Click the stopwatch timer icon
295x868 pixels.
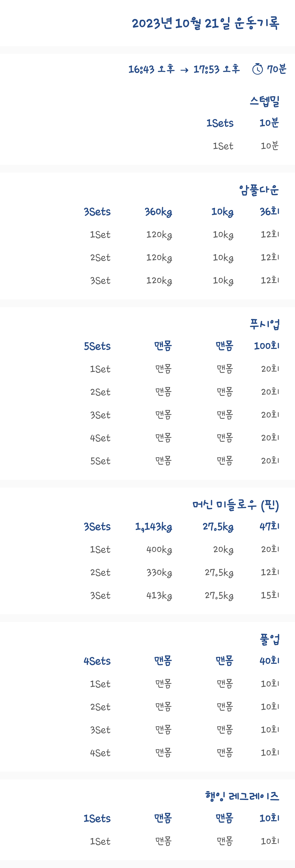tap(257, 69)
